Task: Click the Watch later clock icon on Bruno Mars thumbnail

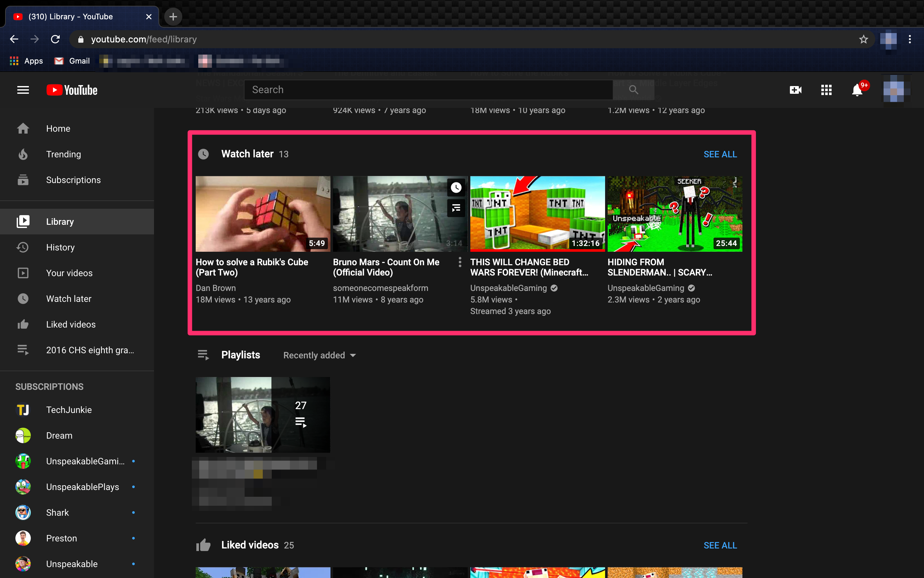Action: click(456, 188)
